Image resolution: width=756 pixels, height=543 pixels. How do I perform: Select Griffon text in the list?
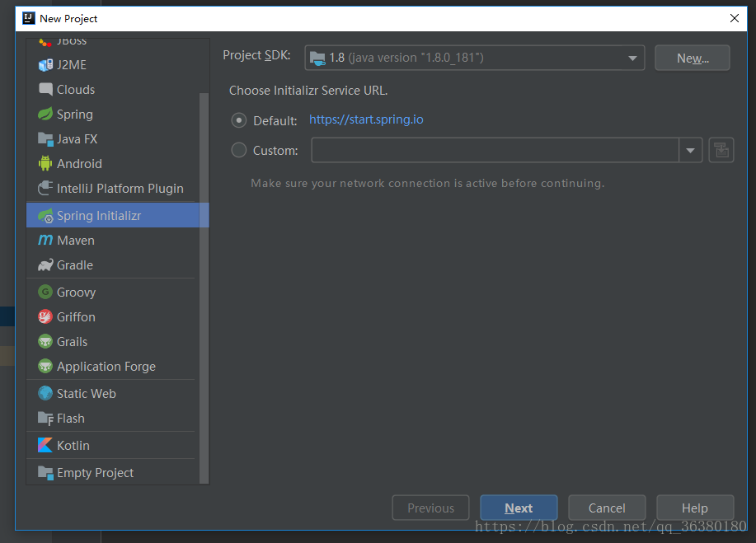[76, 316]
